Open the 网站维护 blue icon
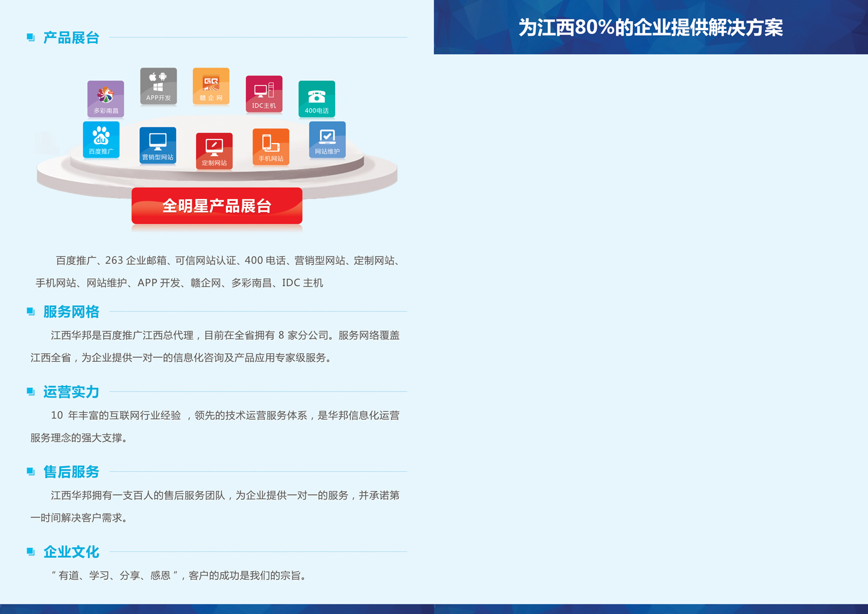The image size is (868, 614). [x=327, y=139]
